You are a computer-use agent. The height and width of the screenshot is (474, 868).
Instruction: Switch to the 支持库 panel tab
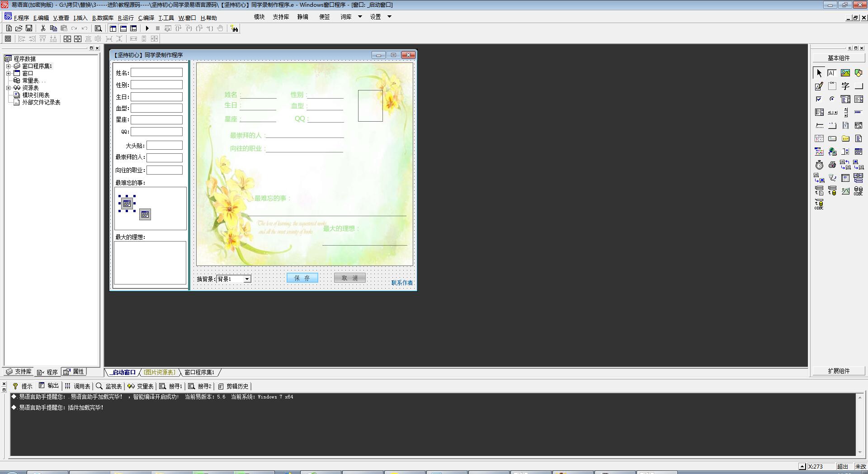pyautogui.click(x=19, y=372)
